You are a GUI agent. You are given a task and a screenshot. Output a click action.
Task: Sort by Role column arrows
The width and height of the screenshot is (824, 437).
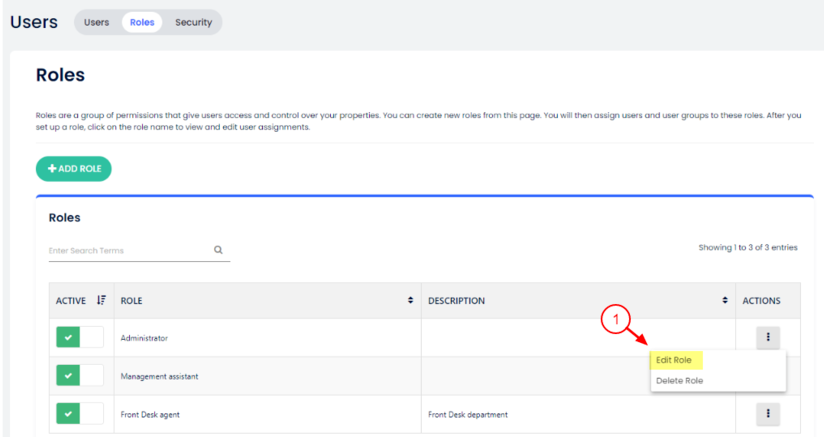tap(411, 300)
